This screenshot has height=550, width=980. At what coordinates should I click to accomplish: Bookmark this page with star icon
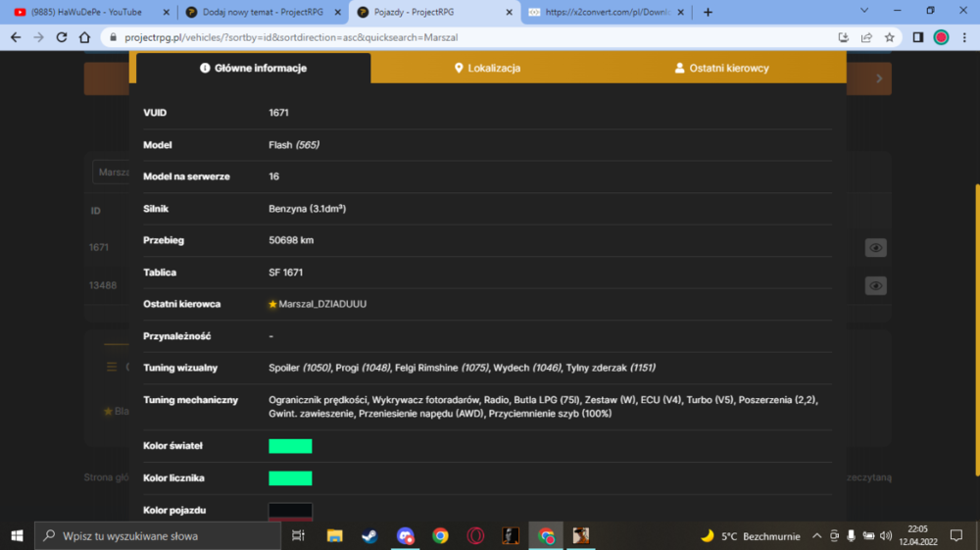[x=890, y=37]
